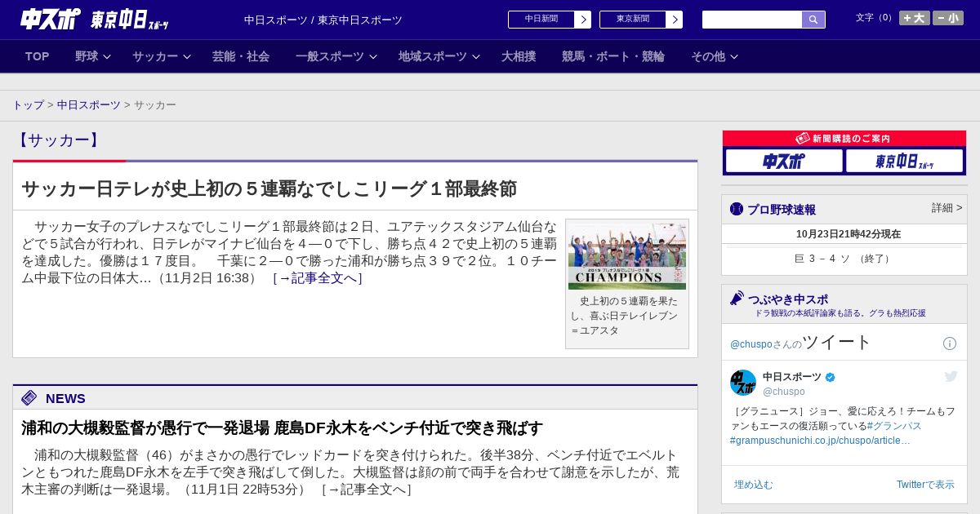
Task: Open the つぶやき中スポ heading
Action: coord(788,299)
